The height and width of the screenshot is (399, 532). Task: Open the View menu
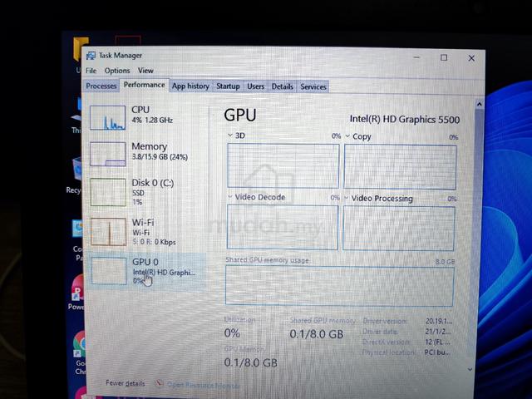click(145, 71)
